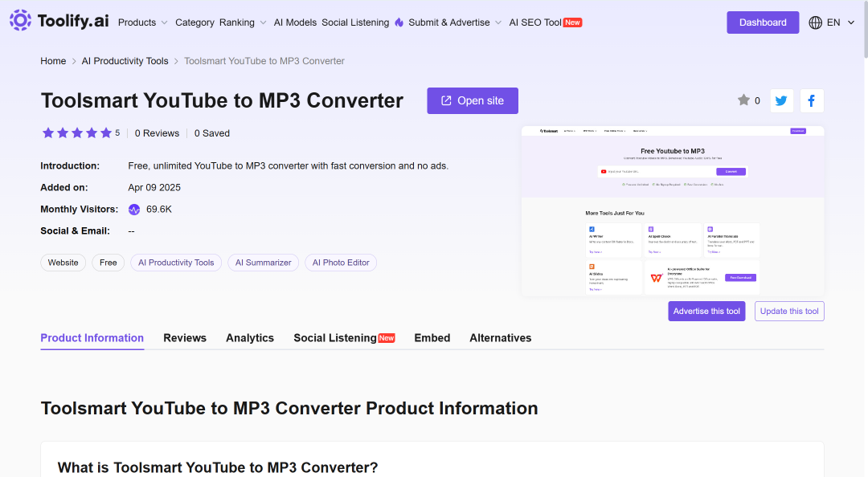Screen dimensions: 868x477
Task: Open AI Productivity Tools breadcrumb link
Action: coord(125,61)
